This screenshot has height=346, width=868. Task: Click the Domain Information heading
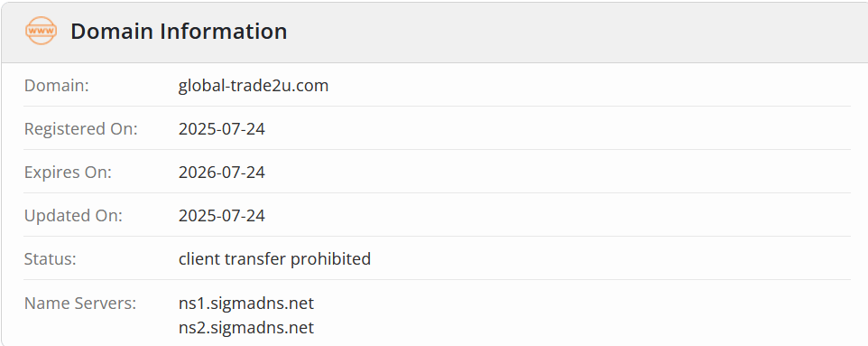pos(179,31)
